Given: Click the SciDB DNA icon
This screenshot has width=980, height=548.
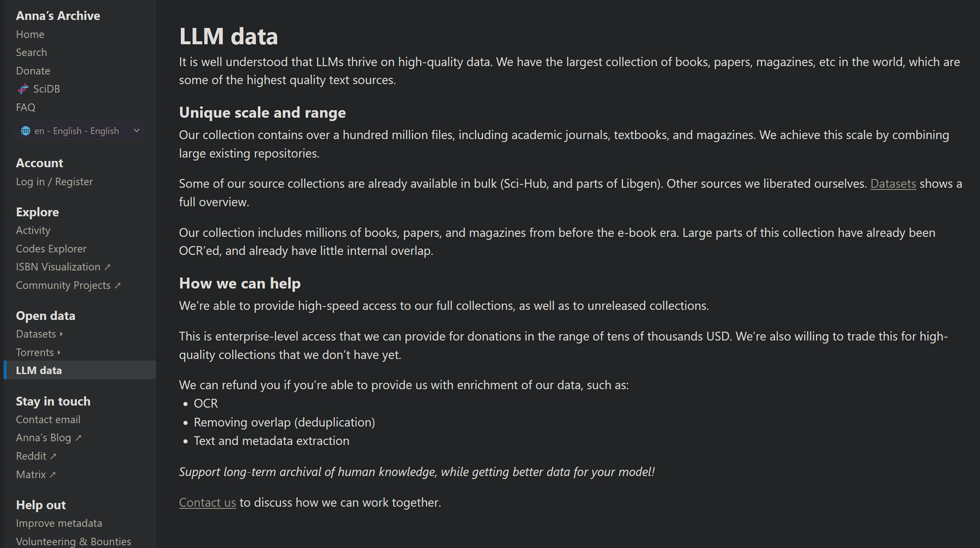Looking at the screenshot, I should (23, 89).
